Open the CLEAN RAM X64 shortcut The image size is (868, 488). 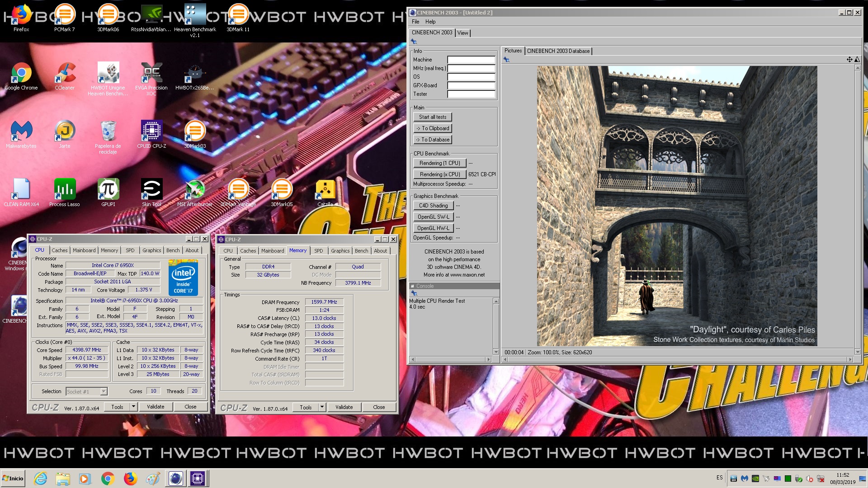click(x=21, y=193)
